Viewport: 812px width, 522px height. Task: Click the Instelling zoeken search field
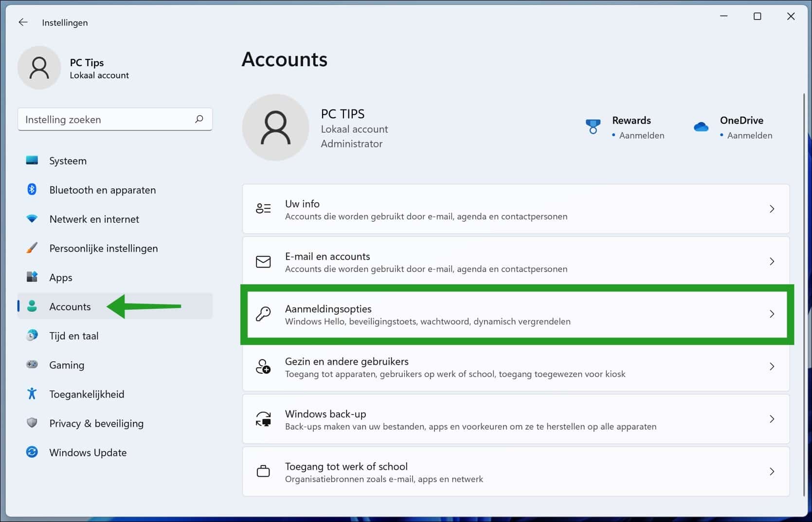[x=115, y=119]
